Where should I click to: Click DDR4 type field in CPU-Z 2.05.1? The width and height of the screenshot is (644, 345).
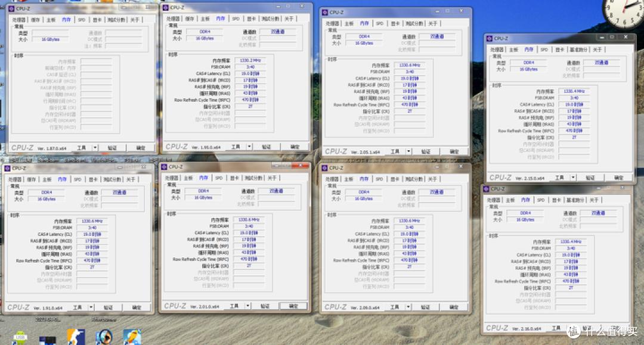[364, 36]
